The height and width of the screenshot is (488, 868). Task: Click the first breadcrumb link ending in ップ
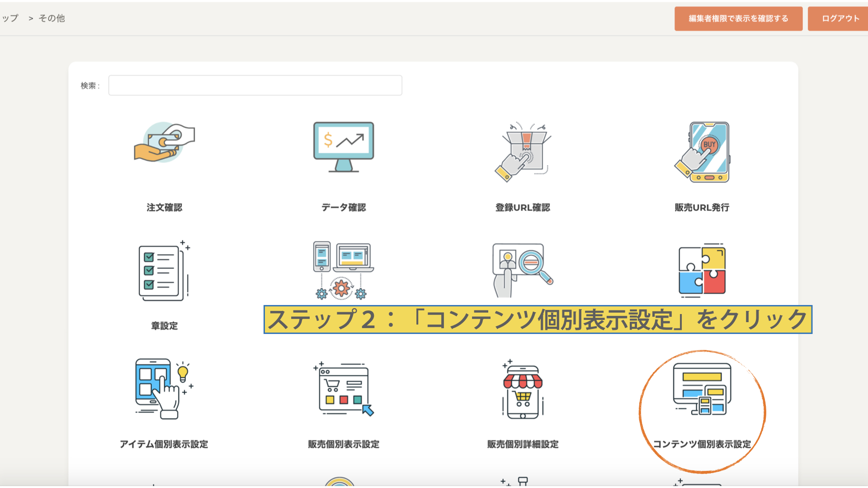pyautogui.click(x=10, y=18)
